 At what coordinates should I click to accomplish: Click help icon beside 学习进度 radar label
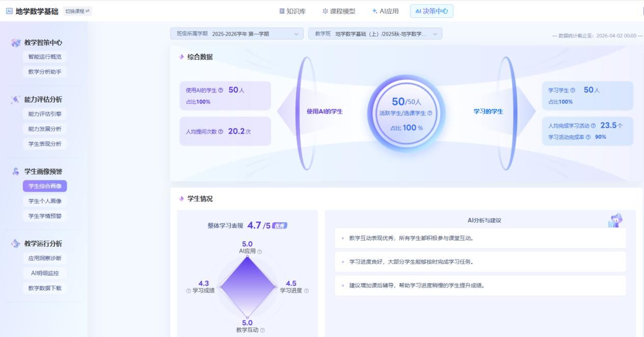click(306, 291)
